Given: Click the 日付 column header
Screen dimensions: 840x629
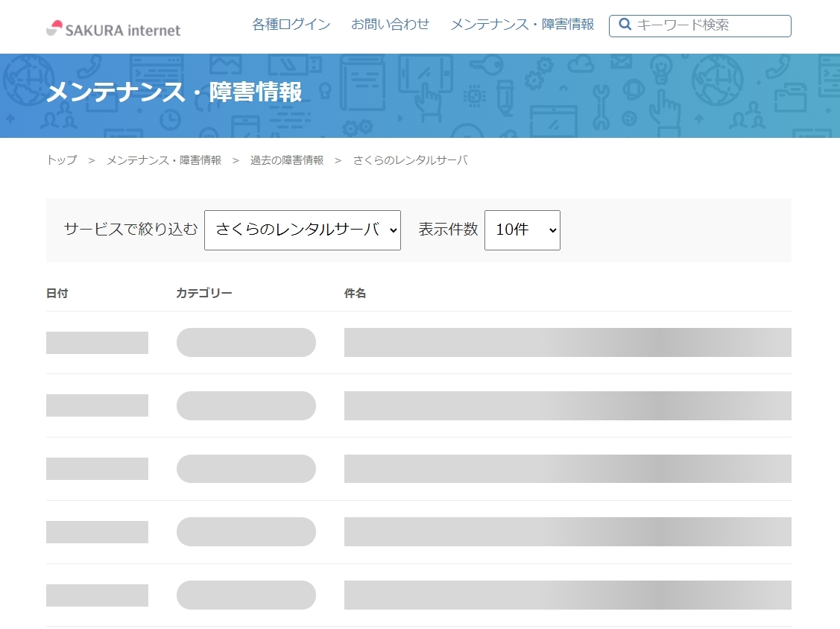Looking at the screenshot, I should pos(57,293).
